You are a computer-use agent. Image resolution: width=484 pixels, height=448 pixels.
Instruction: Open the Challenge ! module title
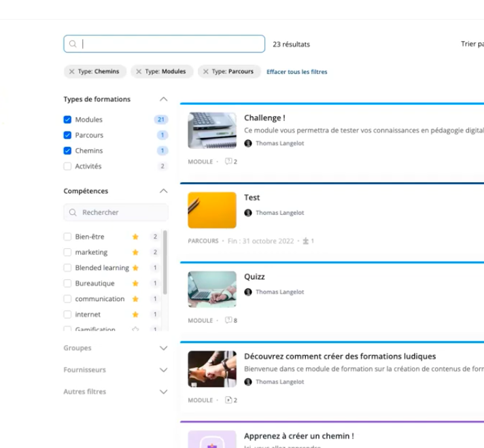(x=264, y=118)
